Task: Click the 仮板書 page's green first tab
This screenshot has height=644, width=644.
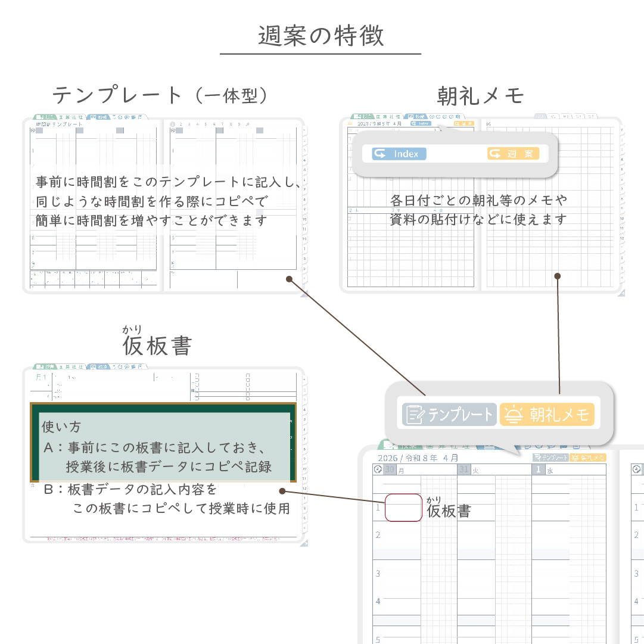Action: (x=45, y=367)
